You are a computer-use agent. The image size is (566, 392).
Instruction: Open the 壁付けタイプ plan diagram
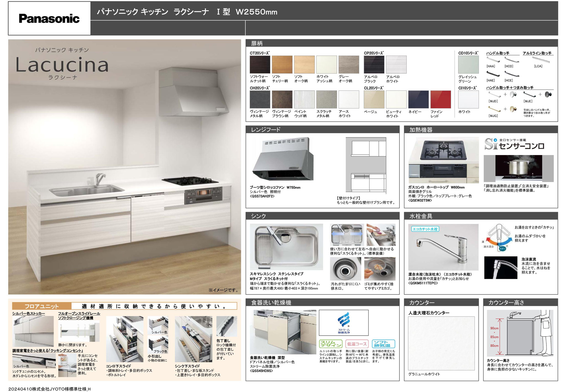click(366, 165)
